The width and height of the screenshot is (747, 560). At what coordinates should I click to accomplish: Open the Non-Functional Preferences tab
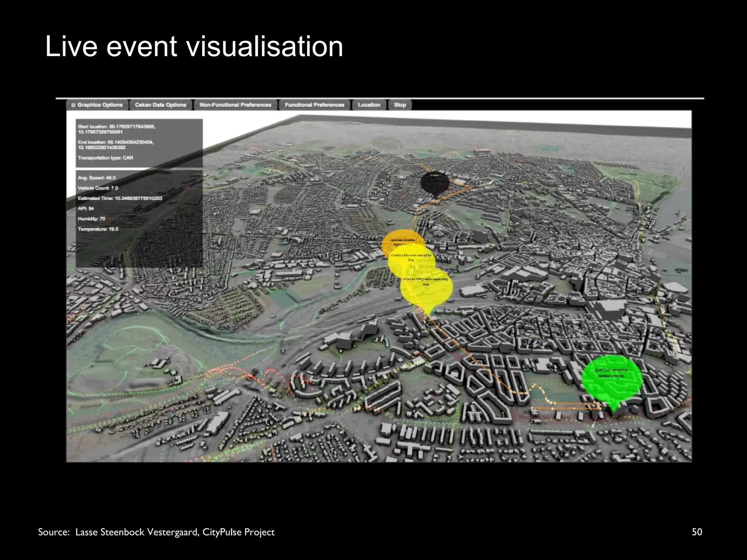point(236,105)
